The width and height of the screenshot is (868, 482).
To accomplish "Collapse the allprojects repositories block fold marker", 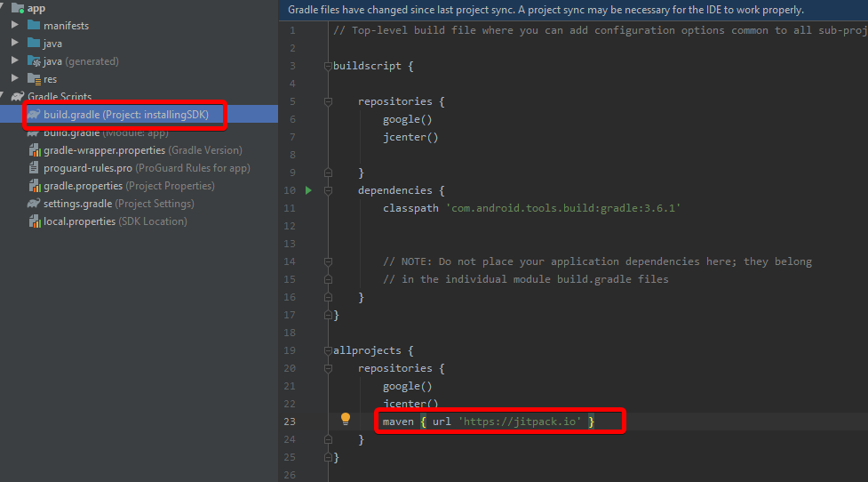I will click(328, 368).
